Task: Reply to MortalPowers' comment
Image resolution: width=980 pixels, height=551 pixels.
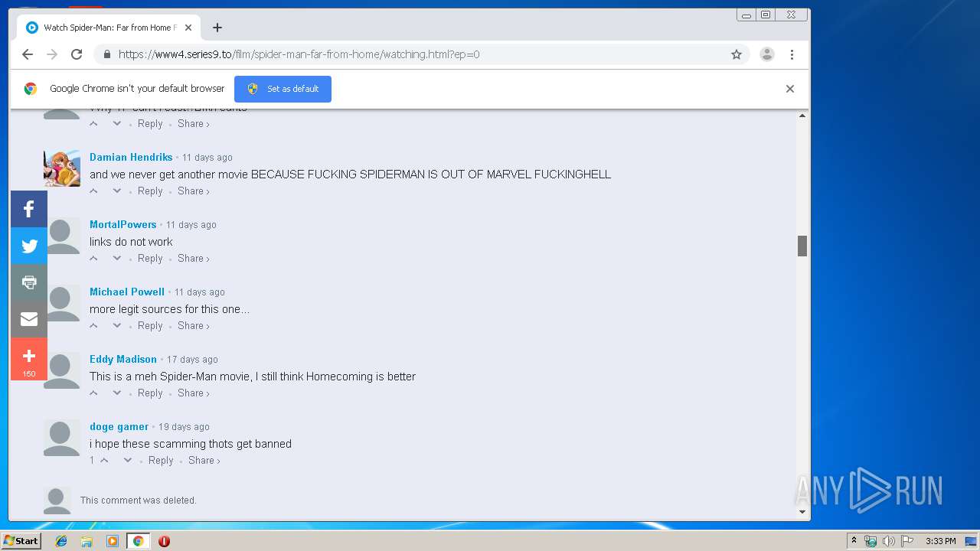Action: coord(150,258)
